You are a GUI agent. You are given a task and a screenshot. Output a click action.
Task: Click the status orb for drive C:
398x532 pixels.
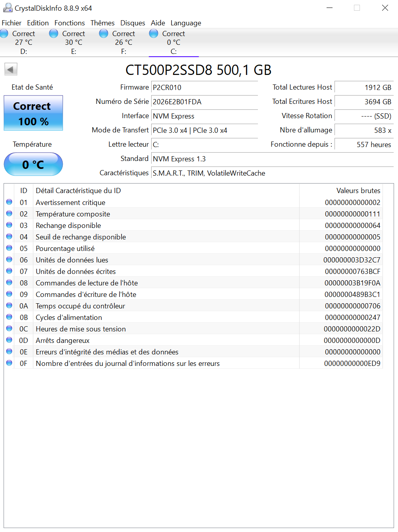pyautogui.click(x=154, y=33)
